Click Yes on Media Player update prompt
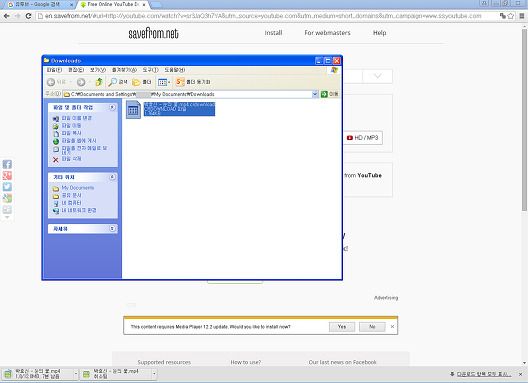The image size is (530, 383). (342, 327)
